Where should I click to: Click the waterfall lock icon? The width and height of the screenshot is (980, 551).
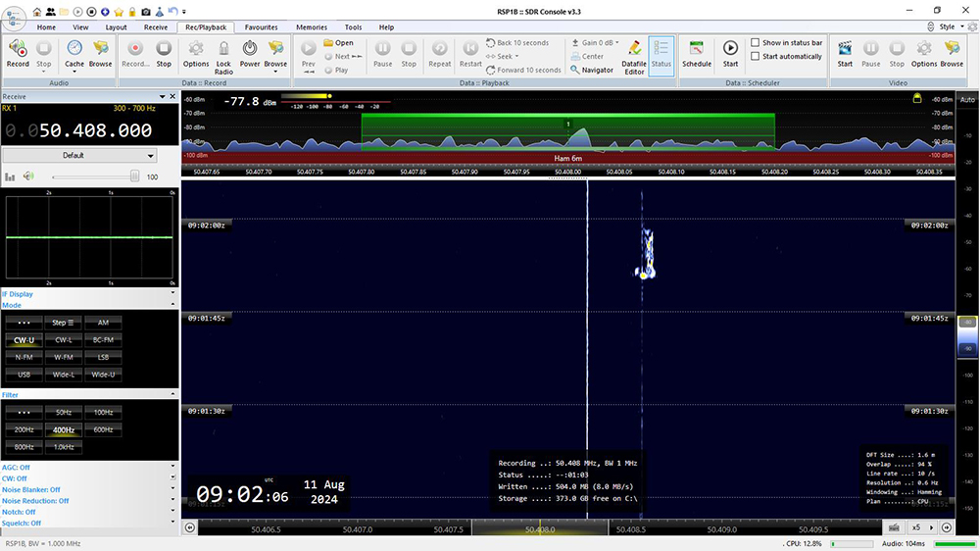917,98
